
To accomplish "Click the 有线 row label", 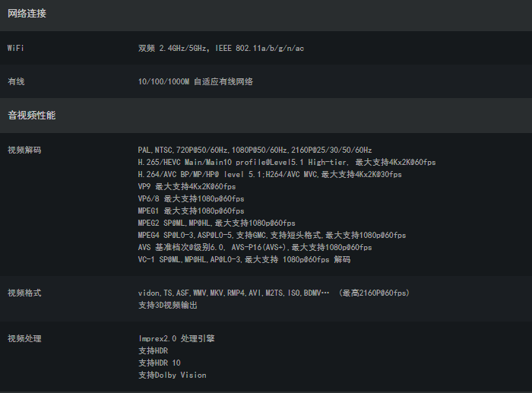I will [x=16, y=81].
